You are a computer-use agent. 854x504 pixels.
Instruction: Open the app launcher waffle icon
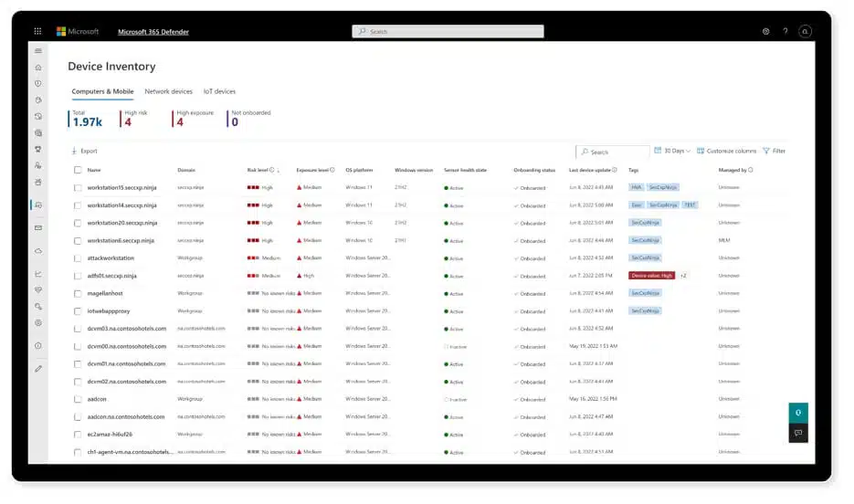(37, 31)
